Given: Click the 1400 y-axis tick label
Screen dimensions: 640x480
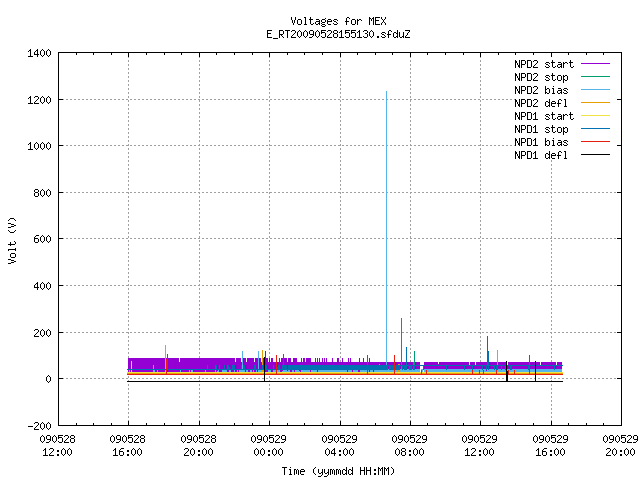Looking at the screenshot, I should [39, 53].
